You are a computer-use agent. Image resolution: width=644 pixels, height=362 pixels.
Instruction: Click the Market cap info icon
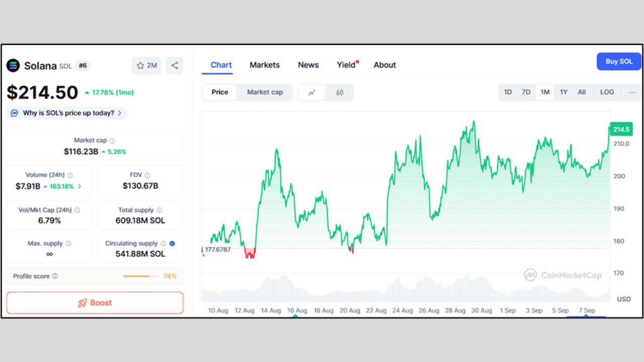112,141
